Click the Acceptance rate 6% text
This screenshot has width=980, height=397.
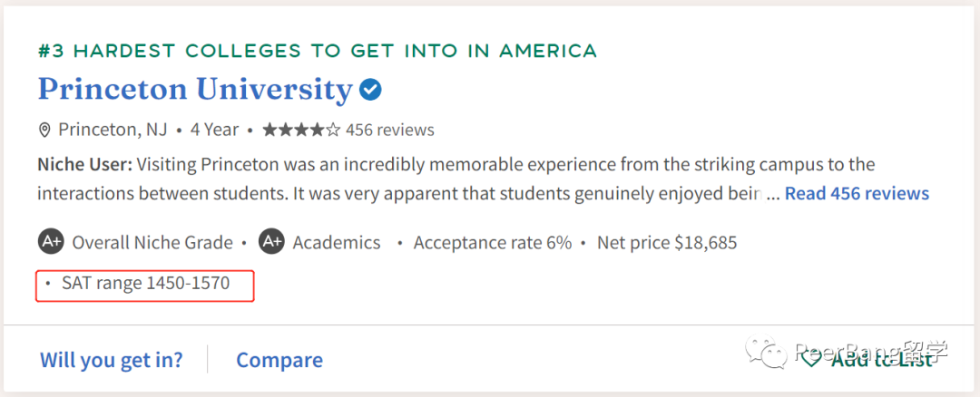492,242
